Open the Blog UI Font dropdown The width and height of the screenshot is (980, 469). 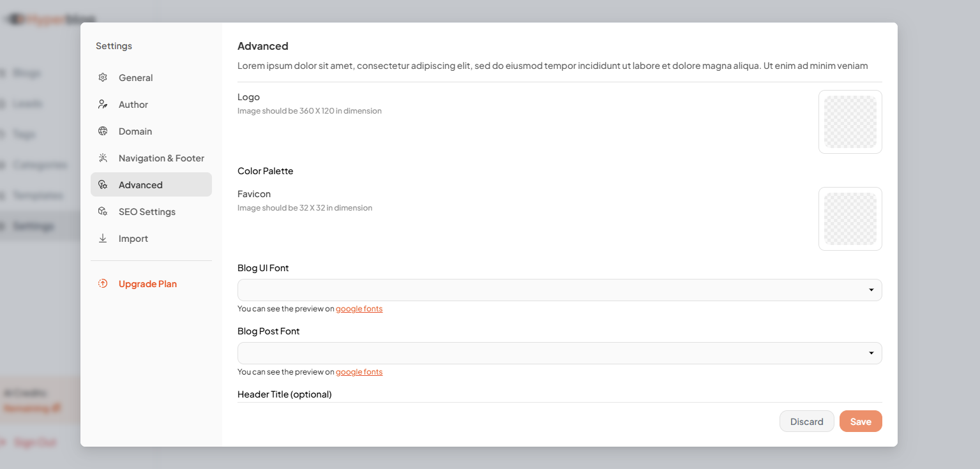click(559, 290)
